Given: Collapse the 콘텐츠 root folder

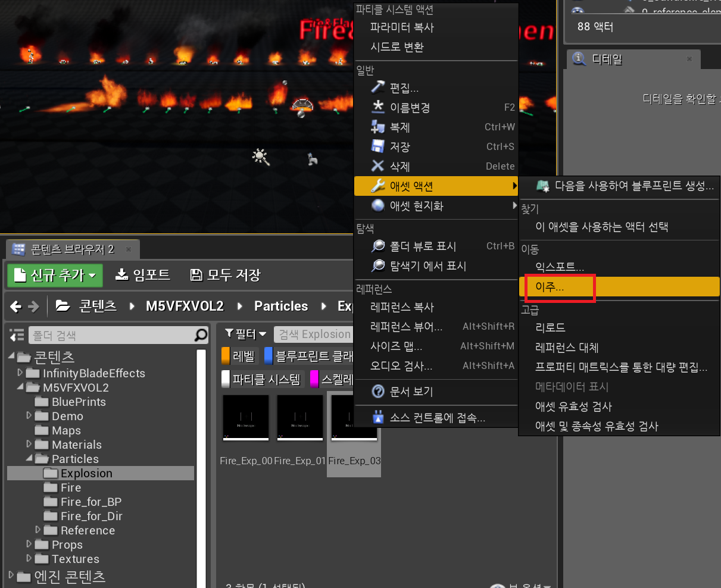Looking at the screenshot, I should (x=13, y=356).
